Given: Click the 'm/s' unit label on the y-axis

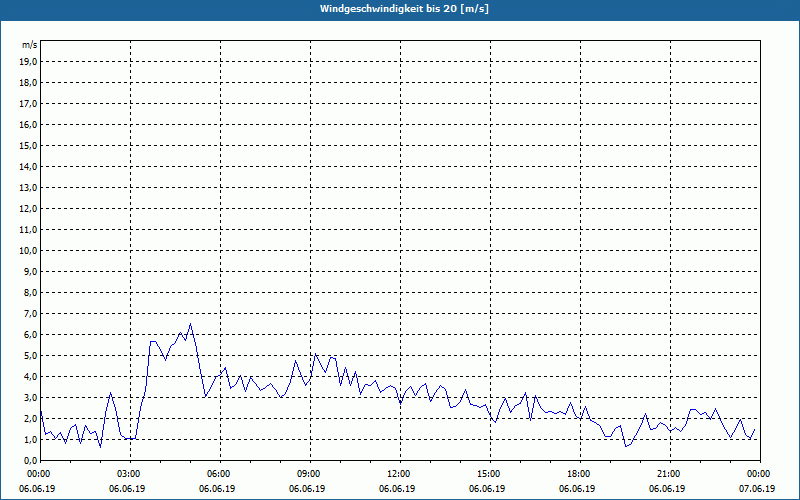Looking at the screenshot, I should pyautogui.click(x=30, y=45).
